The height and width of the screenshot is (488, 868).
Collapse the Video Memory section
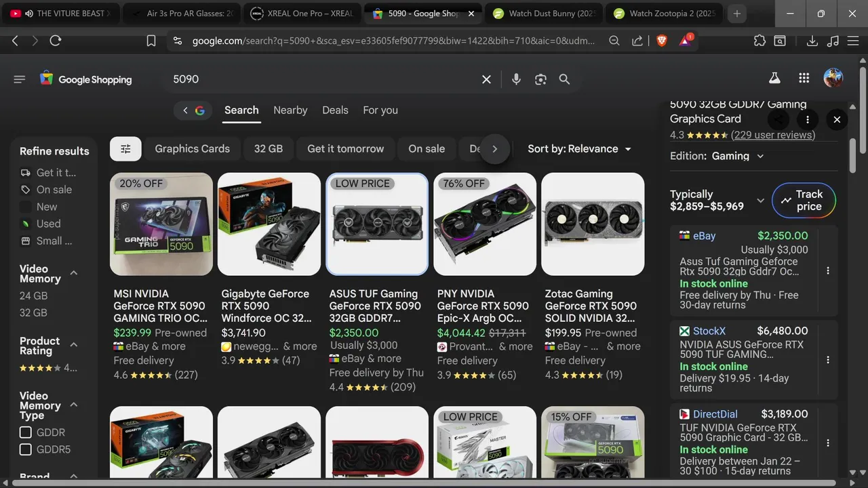click(x=74, y=273)
